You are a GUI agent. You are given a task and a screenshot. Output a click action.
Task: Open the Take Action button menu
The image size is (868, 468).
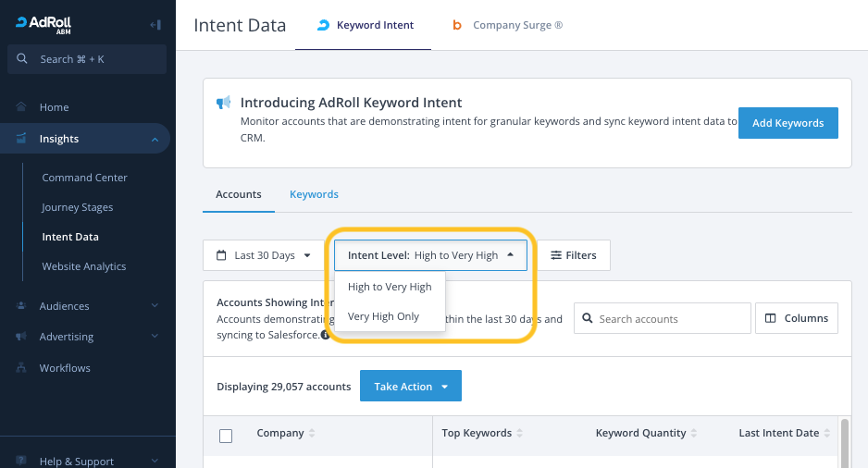click(x=410, y=387)
